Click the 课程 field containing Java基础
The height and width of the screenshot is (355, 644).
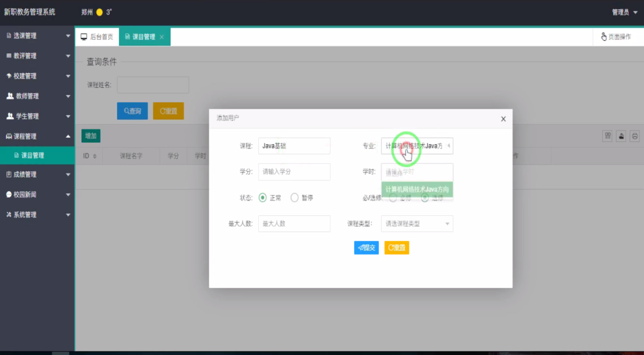click(x=294, y=146)
